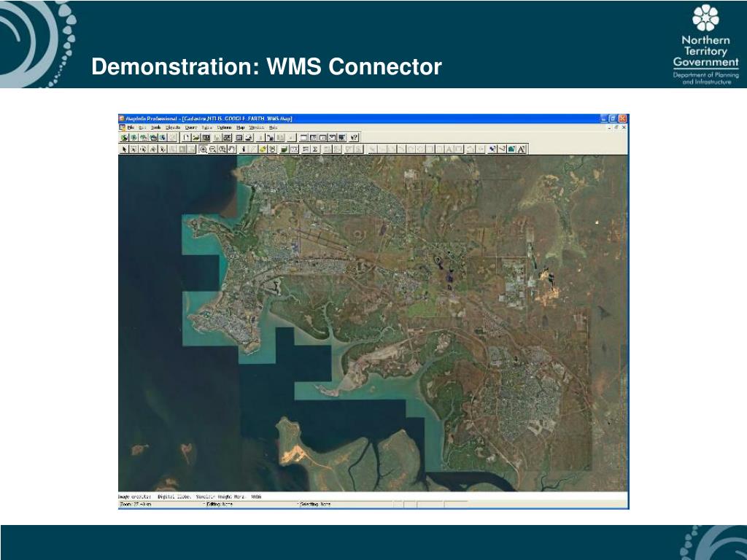
Task: Select the Radius Select tool
Action: point(143,149)
